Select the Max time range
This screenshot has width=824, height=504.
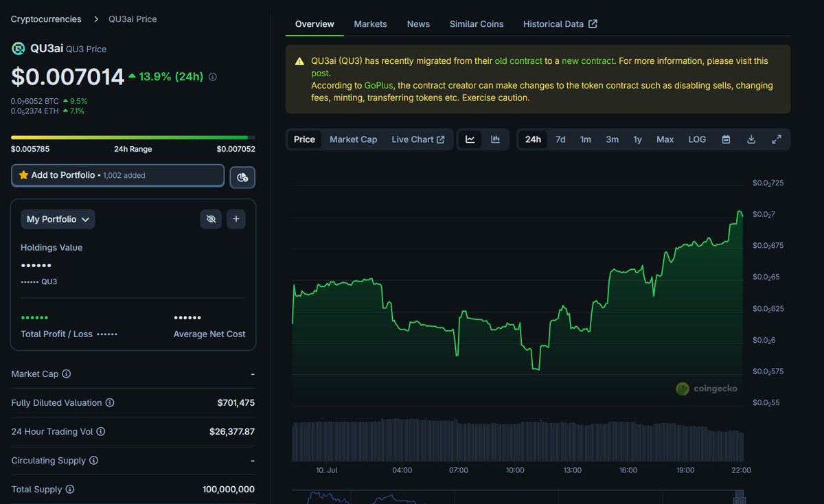click(665, 139)
